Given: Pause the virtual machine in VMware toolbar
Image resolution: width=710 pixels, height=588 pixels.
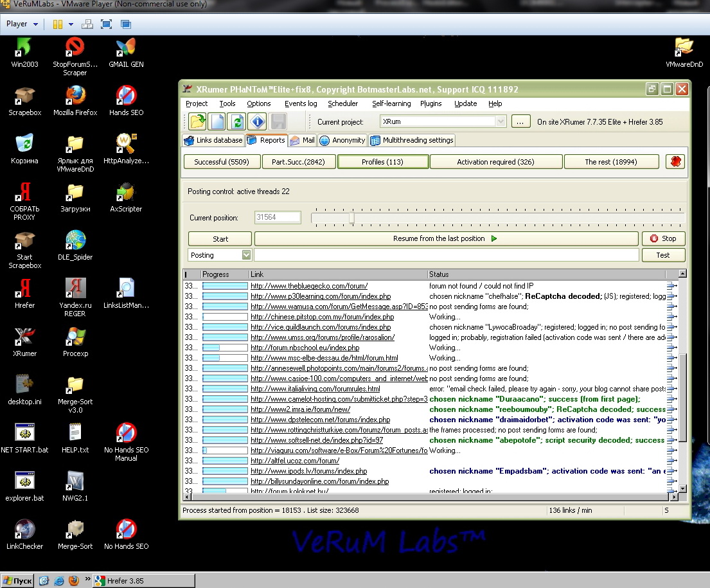Looking at the screenshot, I should tap(58, 24).
